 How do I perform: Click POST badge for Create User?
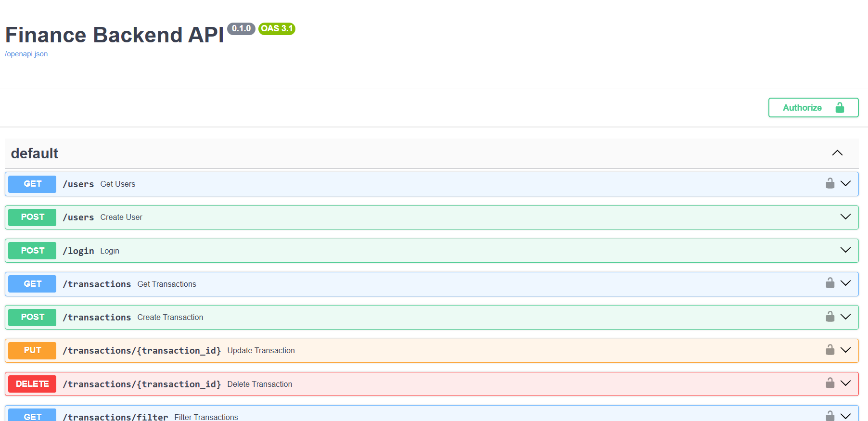[32, 217]
